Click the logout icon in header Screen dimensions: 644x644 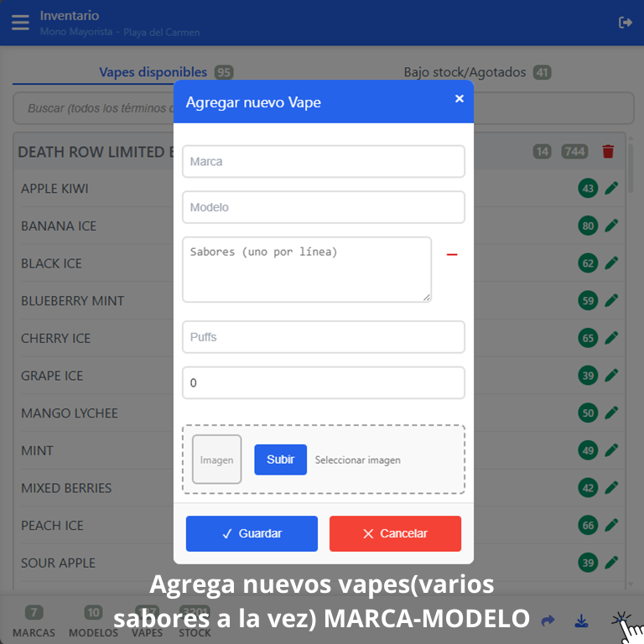[625, 23]
